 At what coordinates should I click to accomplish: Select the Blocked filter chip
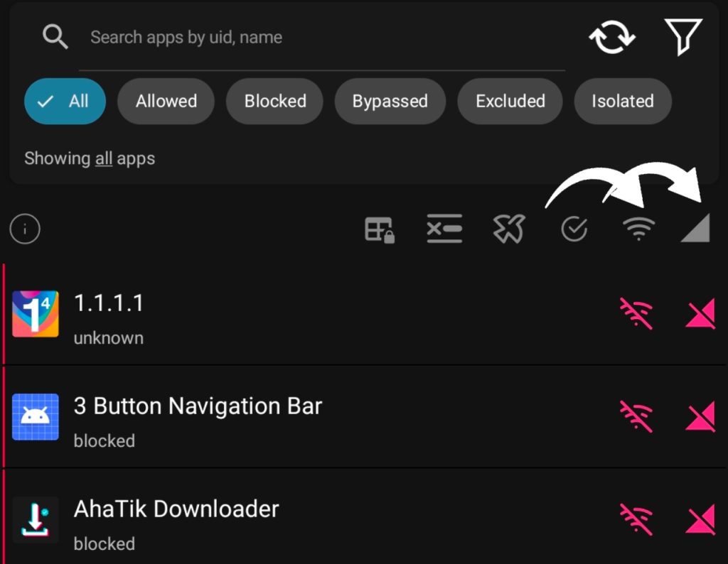coord(275,101)
